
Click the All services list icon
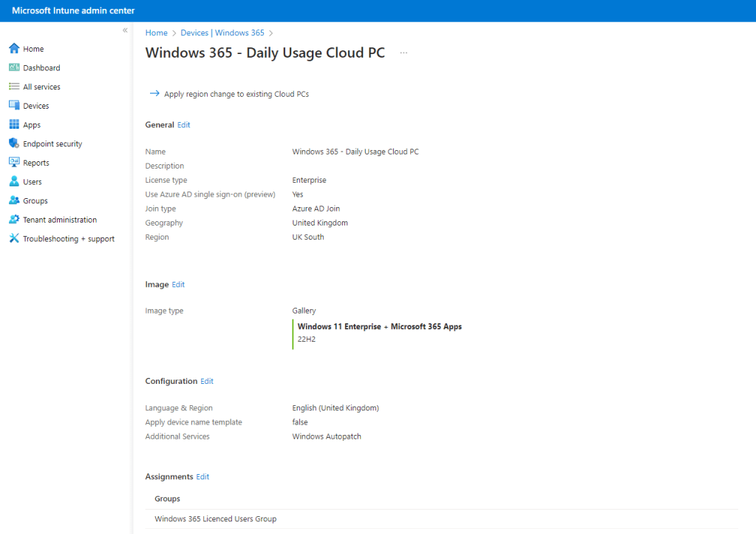[x=14, y=87]
